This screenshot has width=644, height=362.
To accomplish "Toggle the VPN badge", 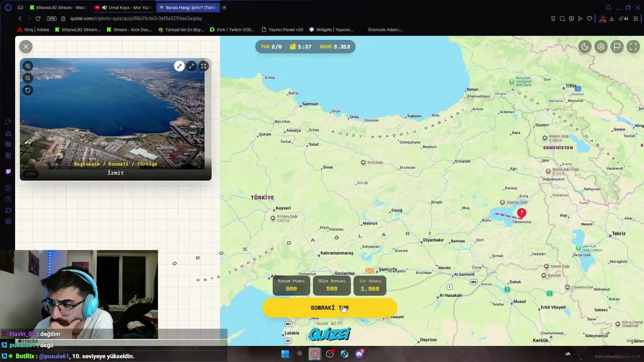I will pos(51,19).
